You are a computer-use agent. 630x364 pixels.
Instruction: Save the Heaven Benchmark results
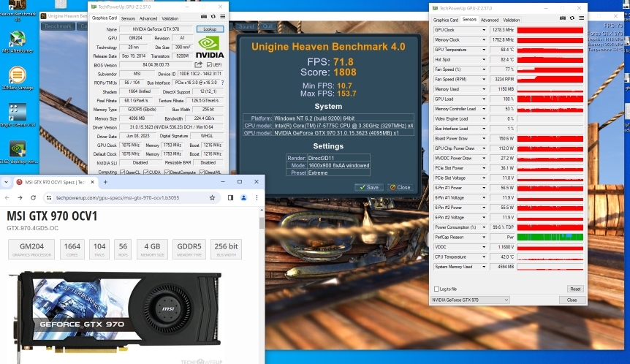pos(369,187)
